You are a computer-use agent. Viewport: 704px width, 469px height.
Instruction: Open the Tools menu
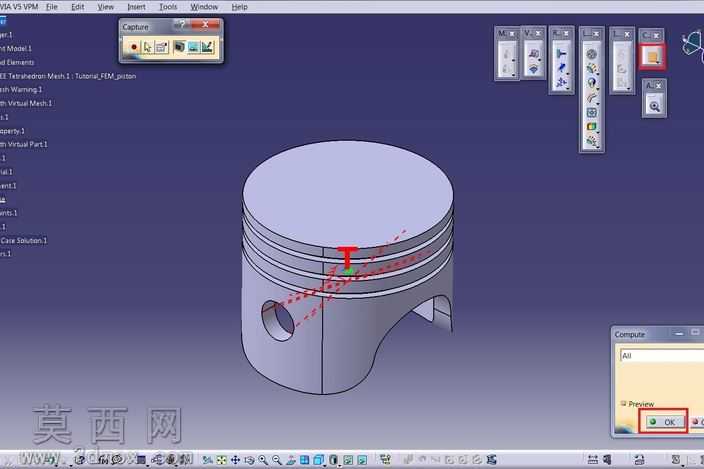168,7
